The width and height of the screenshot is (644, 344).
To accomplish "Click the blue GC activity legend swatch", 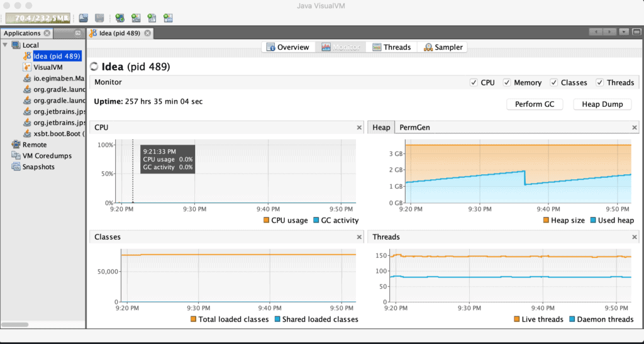I will 316,221.
